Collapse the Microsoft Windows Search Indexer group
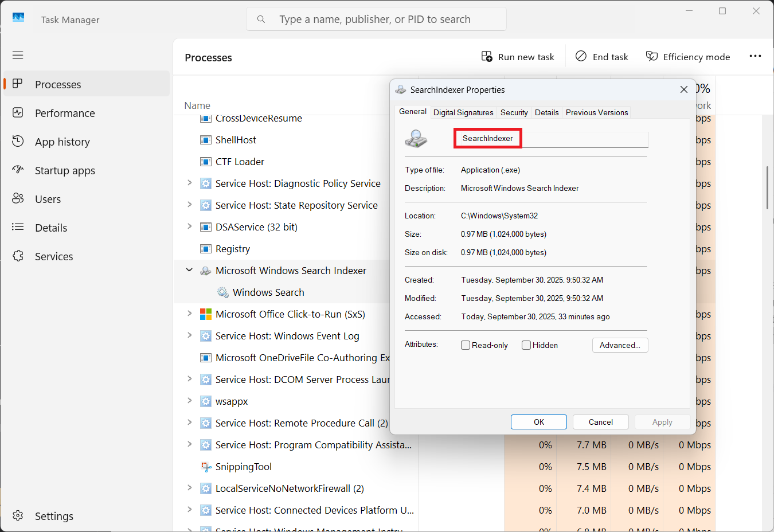The image size is (774, 532). 189,270
